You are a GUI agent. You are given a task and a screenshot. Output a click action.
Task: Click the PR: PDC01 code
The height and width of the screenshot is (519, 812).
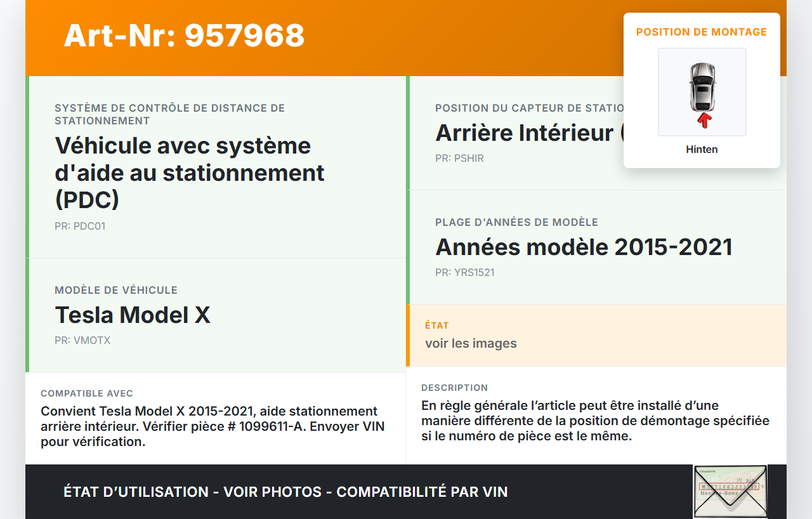(x=80, y=226)
